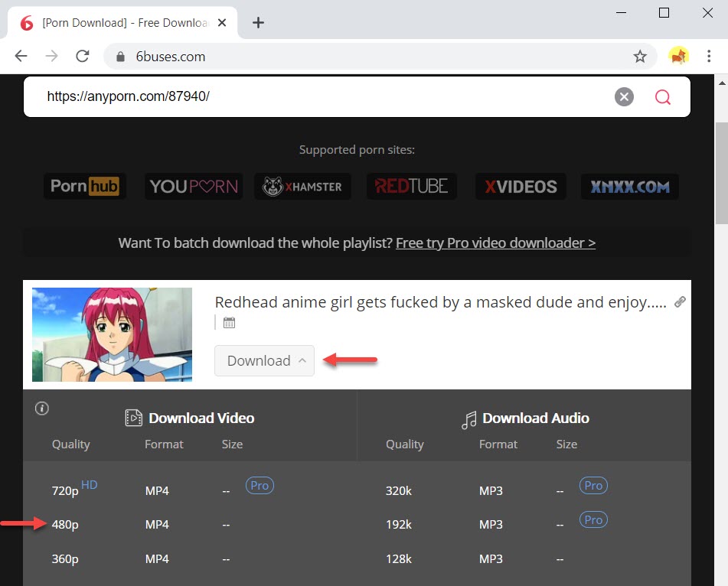Click Pro badge on 192k row

click(x=593, y=519)
